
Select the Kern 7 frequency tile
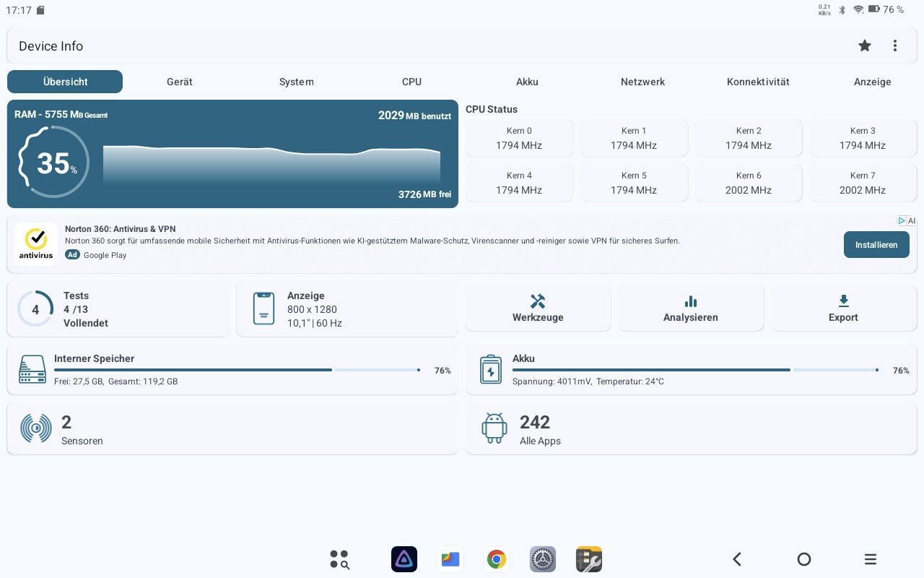[863, 183]
